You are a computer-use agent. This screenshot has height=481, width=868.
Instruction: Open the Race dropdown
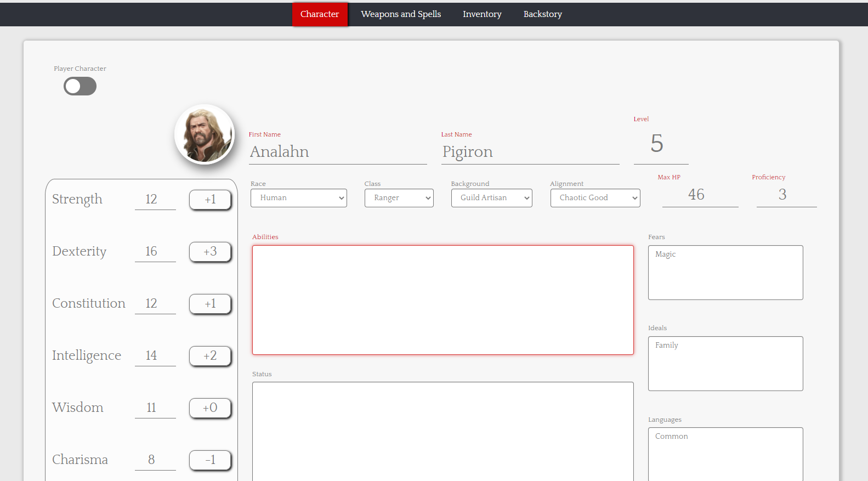[298, 198]
